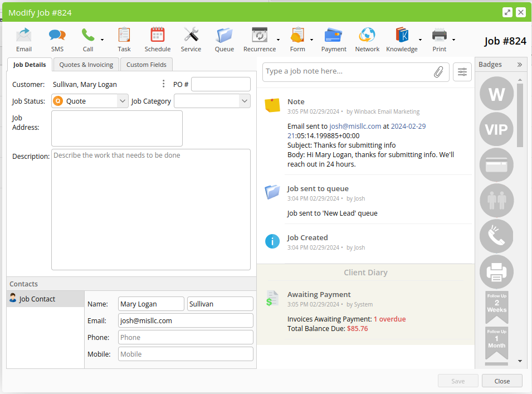
Task: Click the SMS chat bubbles icon
Action: (57, 38)
